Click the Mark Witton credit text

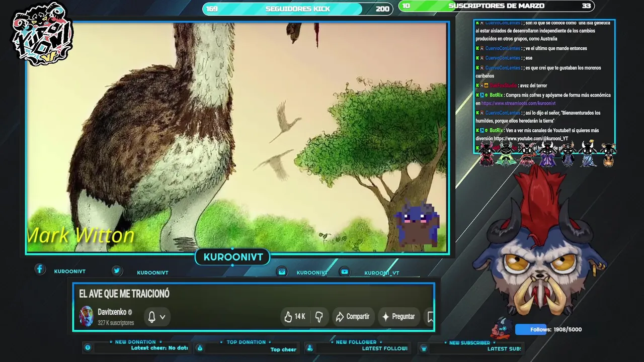click(80, 235)
